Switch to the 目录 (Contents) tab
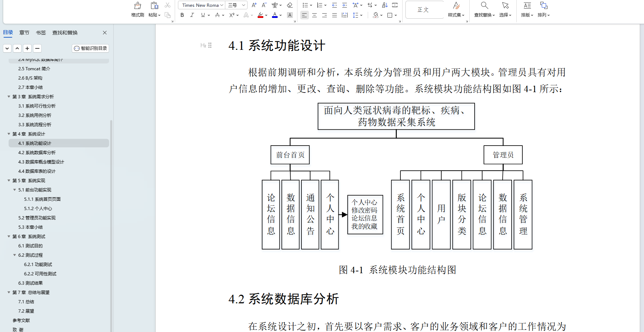The height and width of the screenshot is (332, 644). pyautogui.click(x=8, y=33)
